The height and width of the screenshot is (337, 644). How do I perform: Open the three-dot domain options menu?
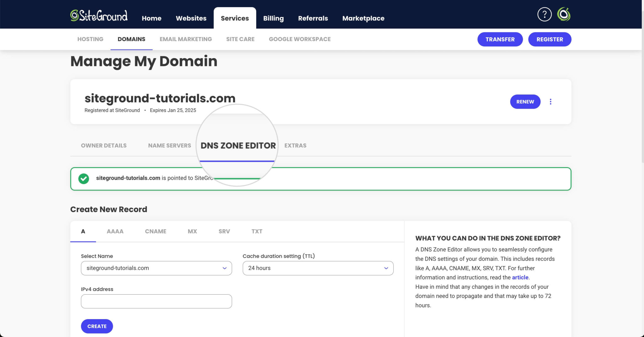550,102
